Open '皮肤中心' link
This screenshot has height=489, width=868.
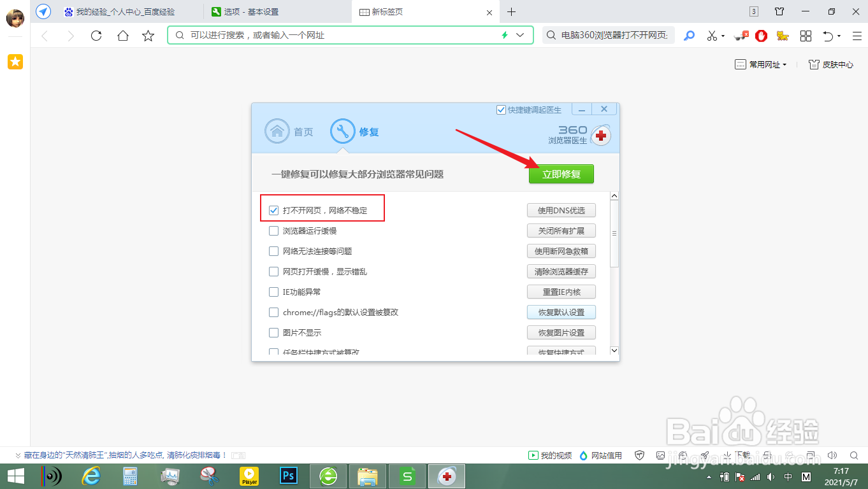pyautogui.click(x=831, y=64)
